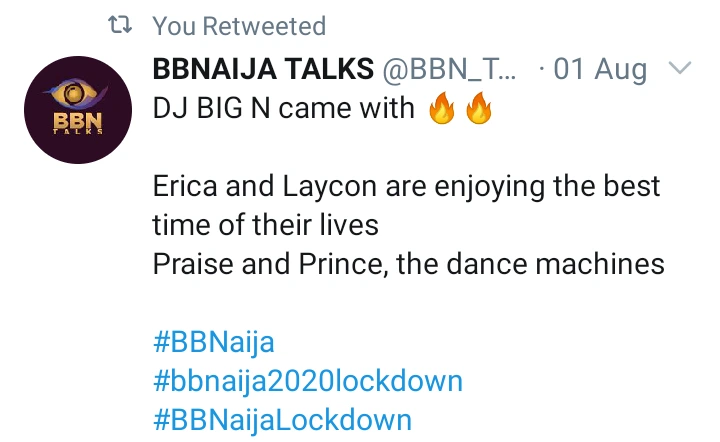Expand the tweet options chevron
The width and height of the screenshot is (720, 442).
(x=679, y=69)
